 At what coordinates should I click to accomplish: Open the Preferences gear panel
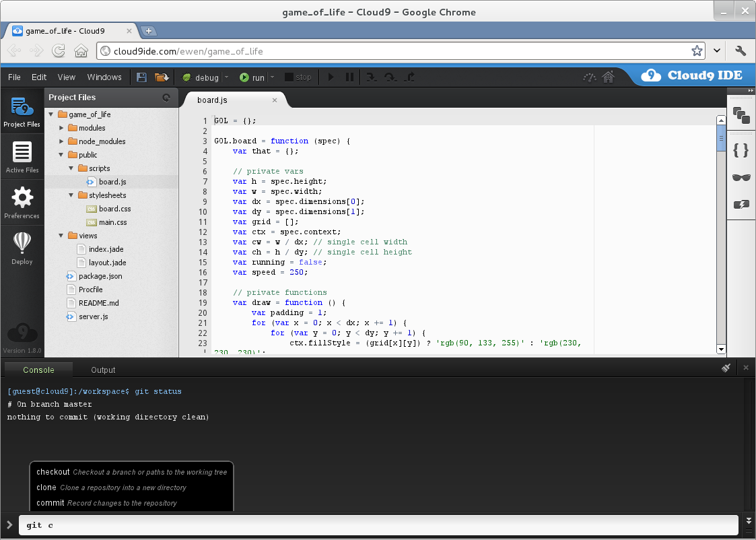[22, 203]
